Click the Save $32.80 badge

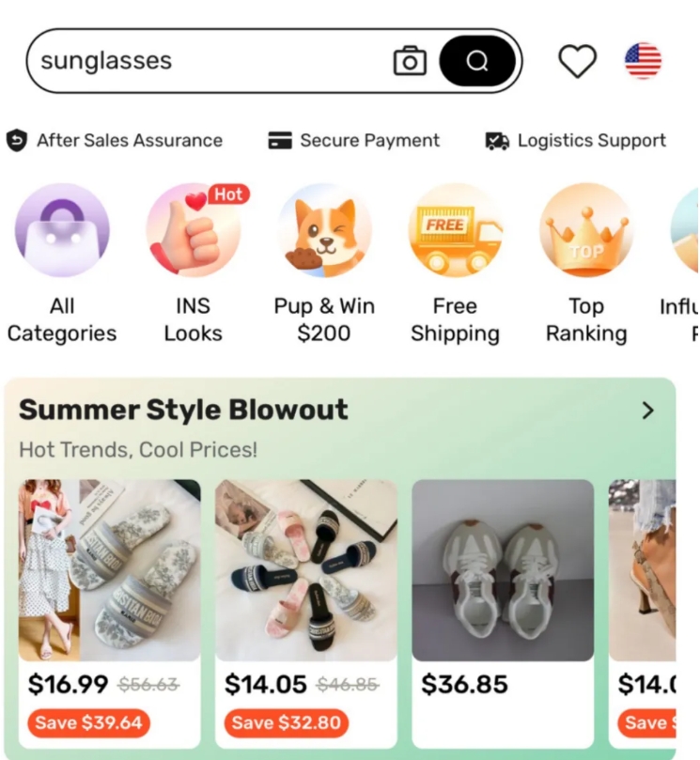tap(286, 723)
